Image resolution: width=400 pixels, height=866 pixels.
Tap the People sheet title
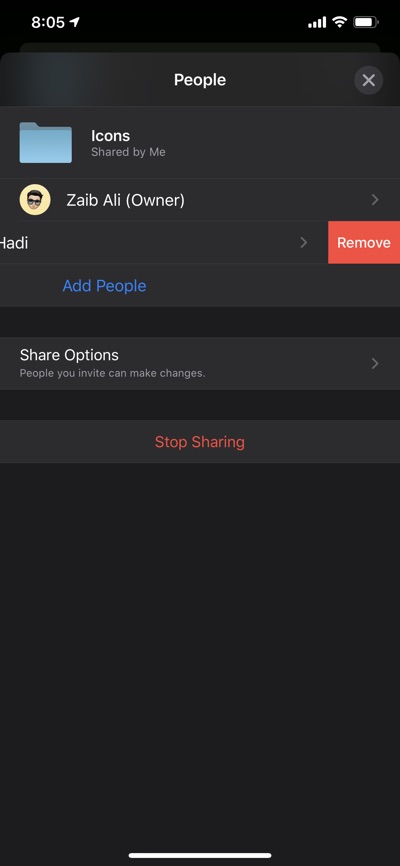200,80
